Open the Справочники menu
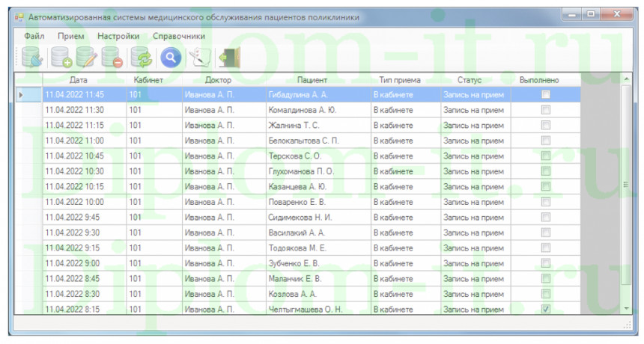The height and width of the screenshot is (344, 644). (x=179, y=36)
